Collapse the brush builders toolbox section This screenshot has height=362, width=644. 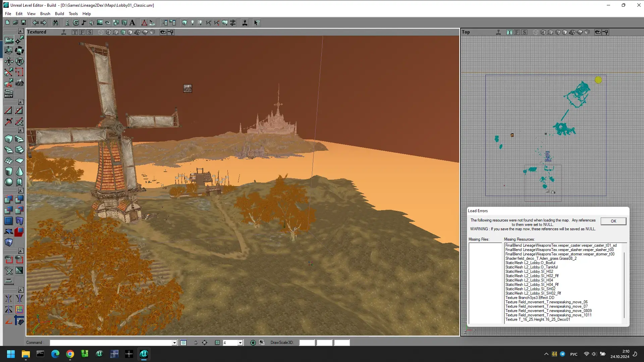pos(21,130)
